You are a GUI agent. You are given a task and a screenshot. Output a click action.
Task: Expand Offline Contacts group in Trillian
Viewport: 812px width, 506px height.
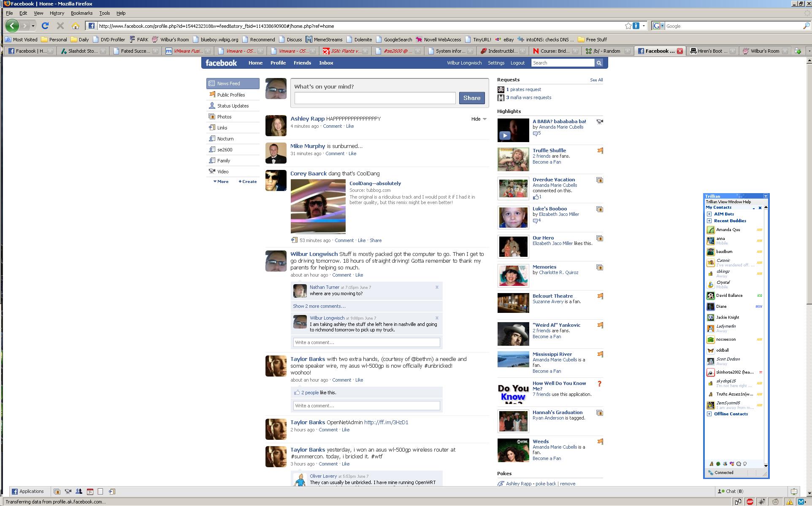point(709,414)
